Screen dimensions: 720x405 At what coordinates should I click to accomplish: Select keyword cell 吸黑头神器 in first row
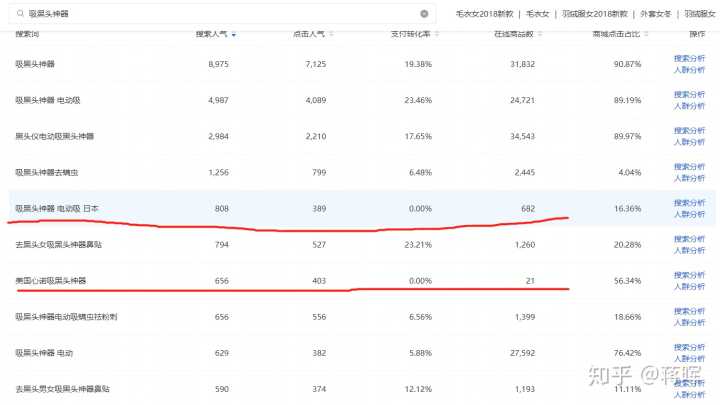click(35, 64)
